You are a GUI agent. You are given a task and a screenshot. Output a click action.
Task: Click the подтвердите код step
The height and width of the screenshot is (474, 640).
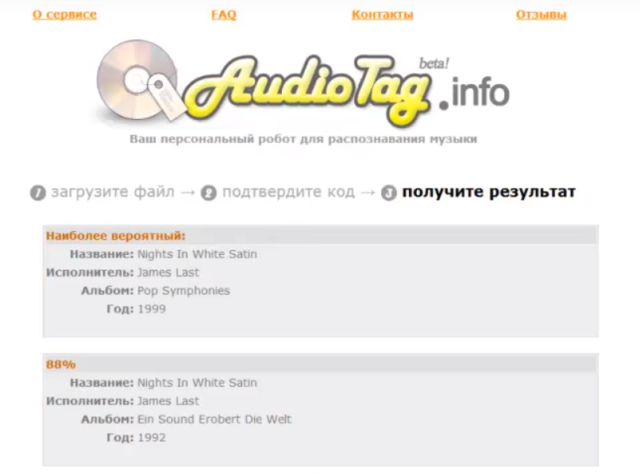[289, 192]
